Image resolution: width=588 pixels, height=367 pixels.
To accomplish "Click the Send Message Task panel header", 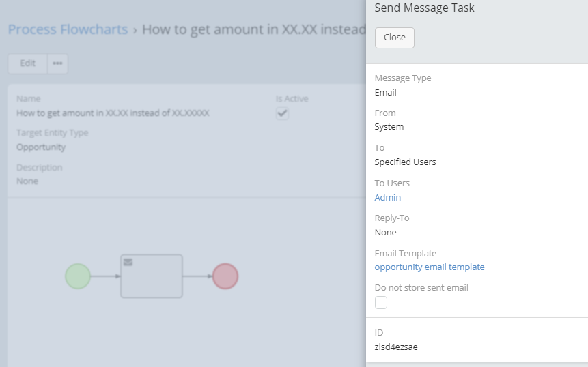I will click(x=424, y=8).
